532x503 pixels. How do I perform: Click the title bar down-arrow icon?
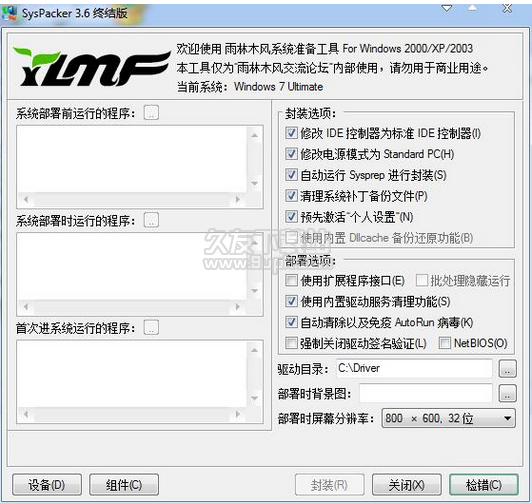pos(447,7)
